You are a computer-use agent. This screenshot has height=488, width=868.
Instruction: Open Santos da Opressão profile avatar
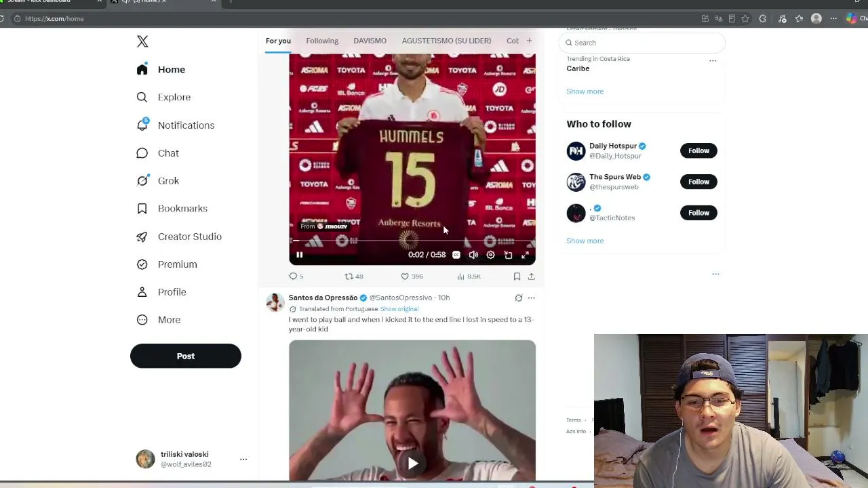click(x=275, y=302)
